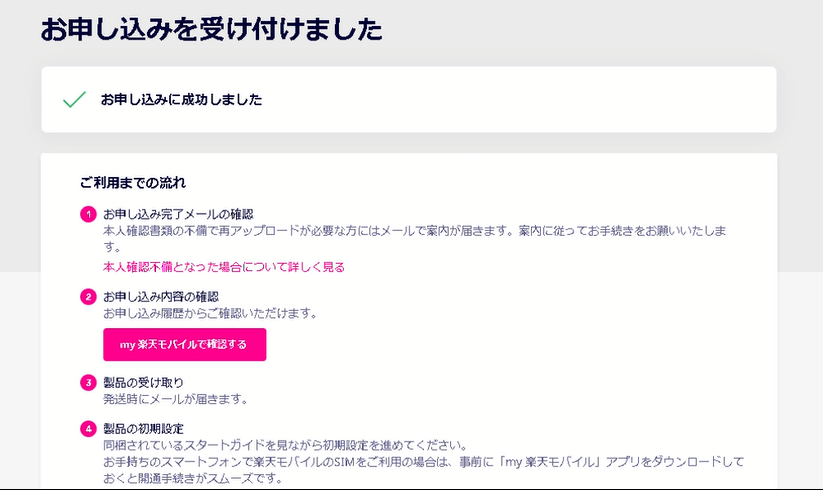Click the step 2 number badge
This screenshot has width=823, height=490.
[88, 297]
